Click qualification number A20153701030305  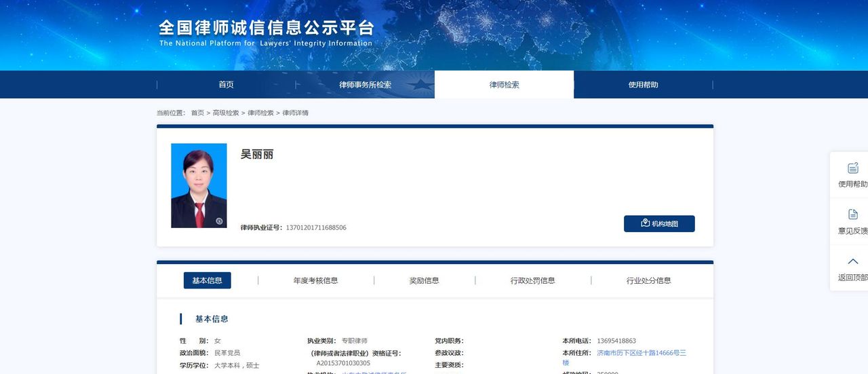click(343, 363)
